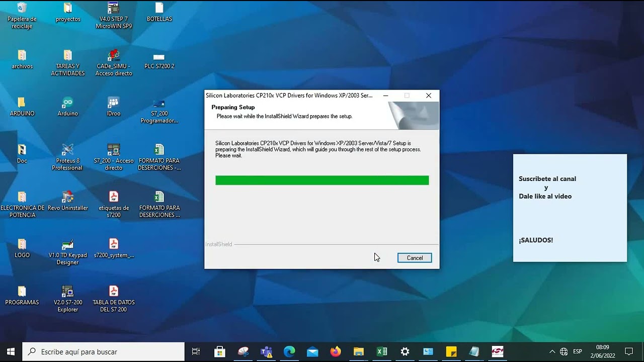Open Task View from the taskbar

(x=196, y=351)
